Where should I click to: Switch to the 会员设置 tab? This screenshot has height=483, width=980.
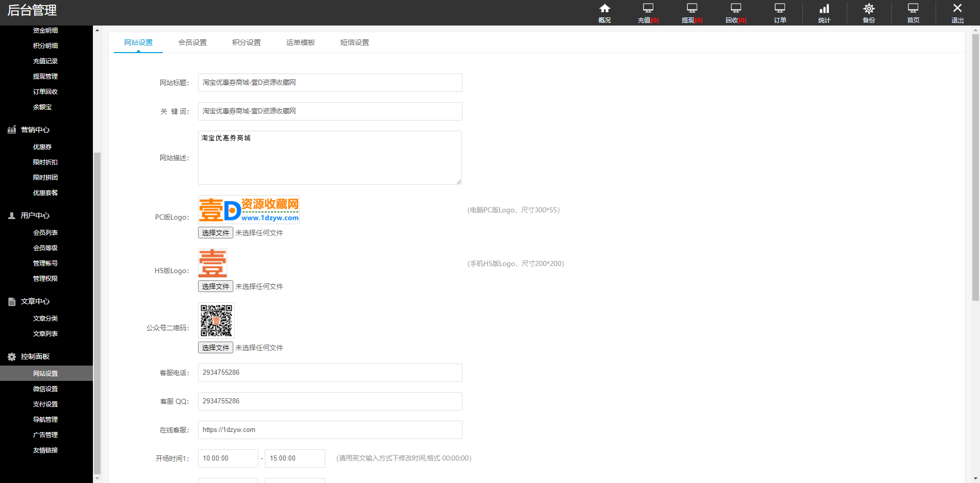point(192,42)
